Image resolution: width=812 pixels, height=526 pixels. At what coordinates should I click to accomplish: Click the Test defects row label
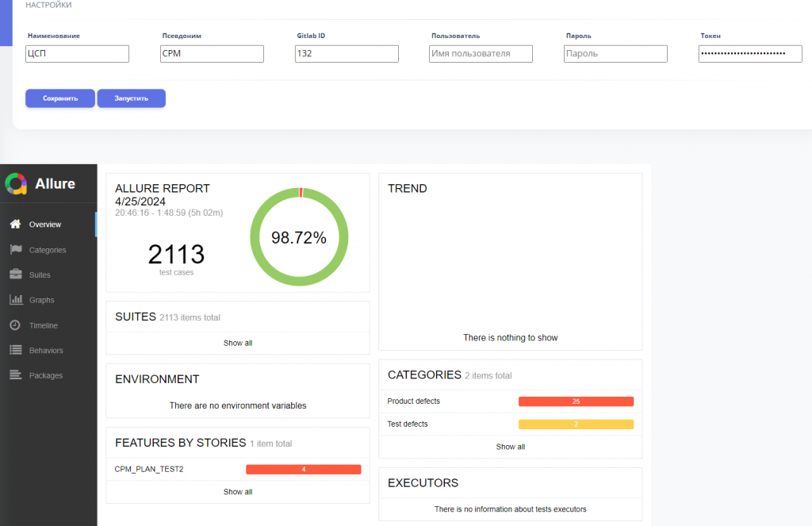click(x=408, y=424)
